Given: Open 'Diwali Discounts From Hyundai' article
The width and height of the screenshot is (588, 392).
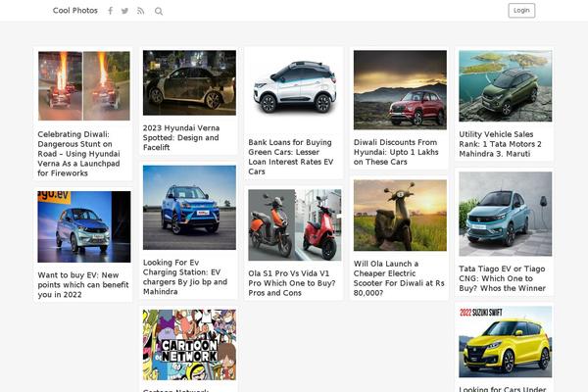Looking at the screenshot, I should pyautogui.click(x=396, y=152).
